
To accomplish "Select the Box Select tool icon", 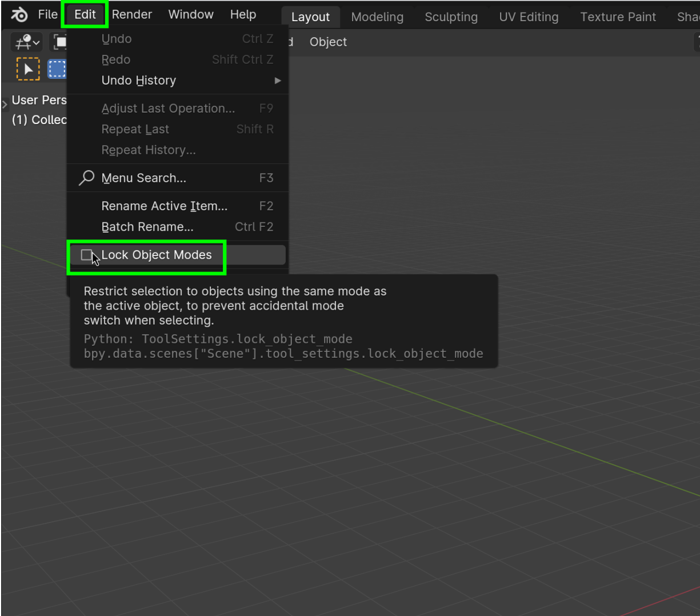I will [57, 69].
